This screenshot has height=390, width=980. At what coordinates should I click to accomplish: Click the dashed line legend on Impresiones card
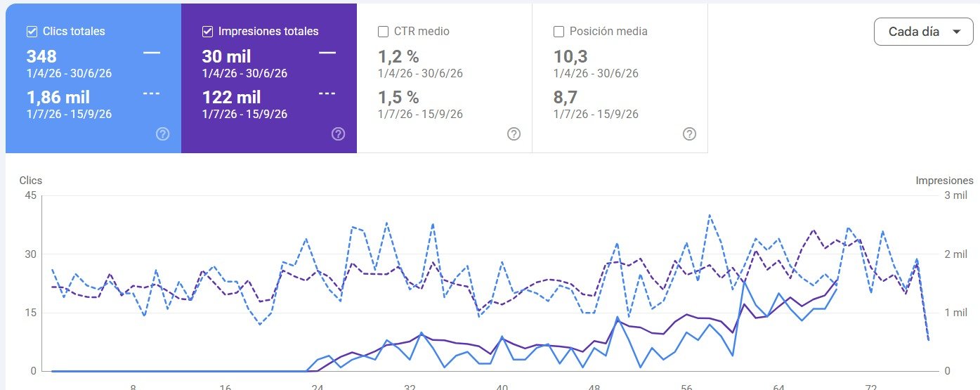(x=327, y=93)
